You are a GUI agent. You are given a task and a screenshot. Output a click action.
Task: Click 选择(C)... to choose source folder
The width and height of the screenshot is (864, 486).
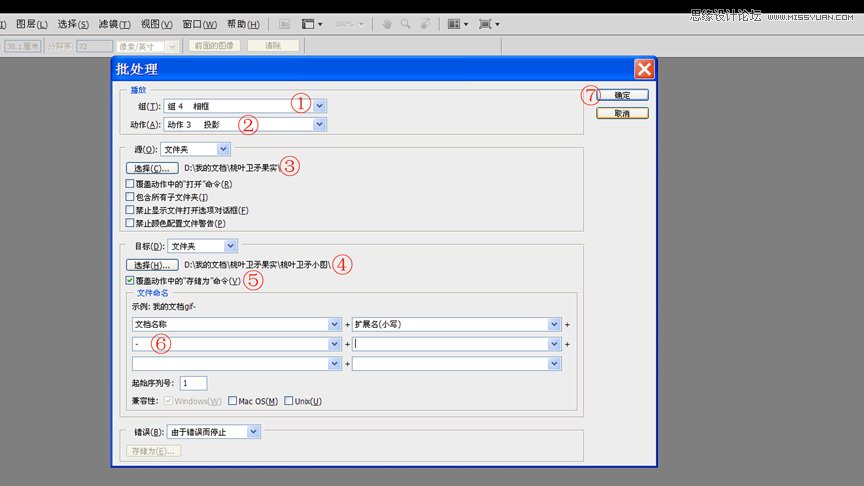pos(152,168)
